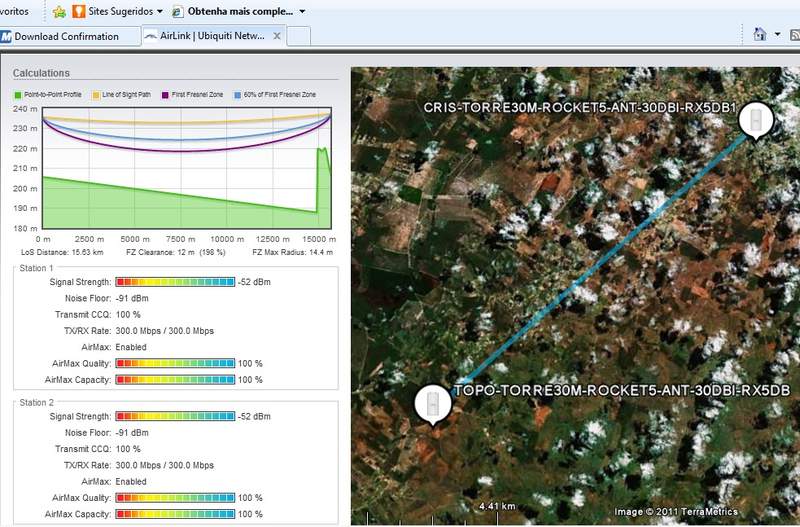800x527 pixels.
Task: Click the Station 2 AirMax Capacity bar
Action: coord(175,514)
